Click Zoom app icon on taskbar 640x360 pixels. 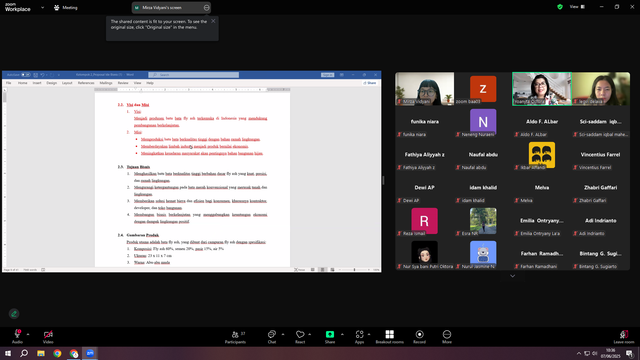[x=90, y=353]
